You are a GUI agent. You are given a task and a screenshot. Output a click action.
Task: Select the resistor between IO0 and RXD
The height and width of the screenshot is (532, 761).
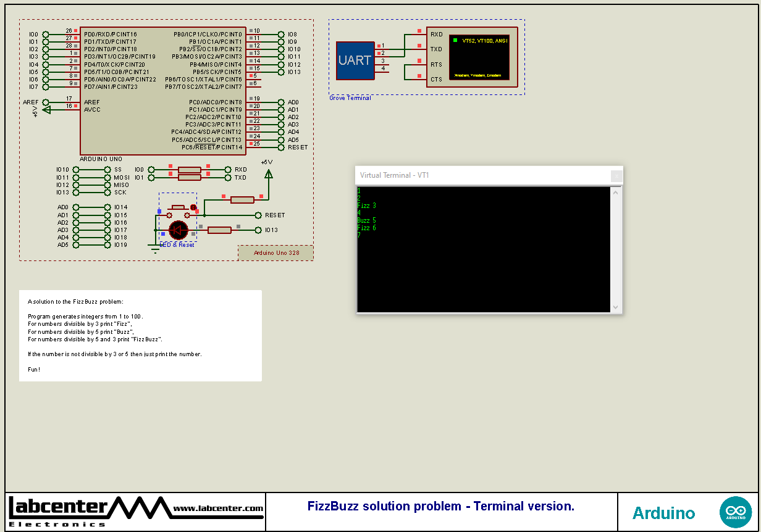[190, 170]
